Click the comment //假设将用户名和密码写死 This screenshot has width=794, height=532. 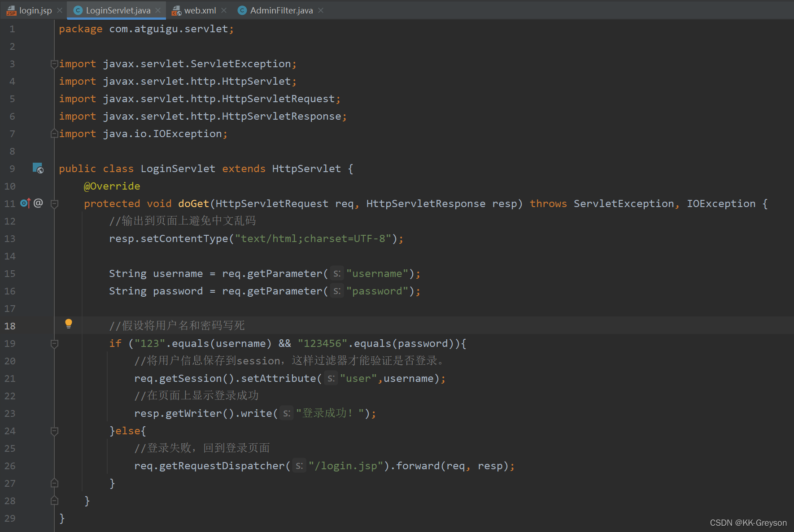pyautogui.click(x=177, y=325)
